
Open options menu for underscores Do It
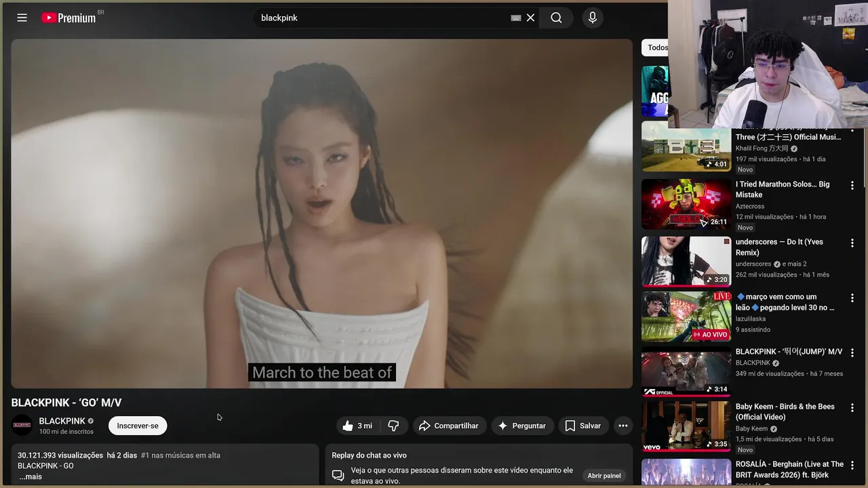(x=852, y=243)
